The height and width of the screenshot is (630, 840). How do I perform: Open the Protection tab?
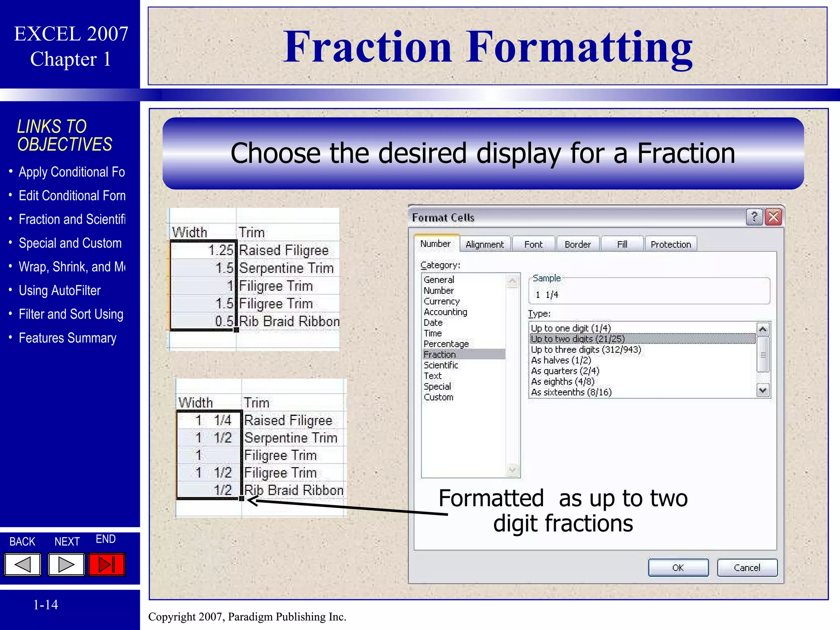click(671, 244)
